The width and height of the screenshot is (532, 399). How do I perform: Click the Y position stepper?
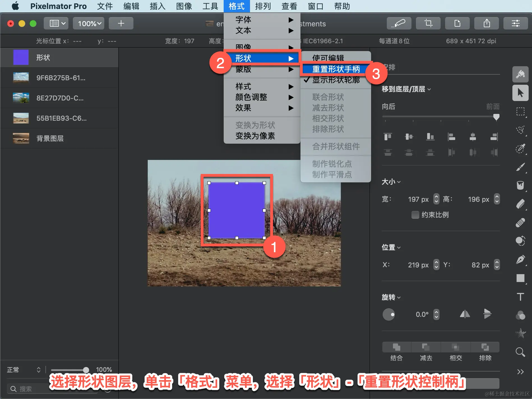click(497, 265)
